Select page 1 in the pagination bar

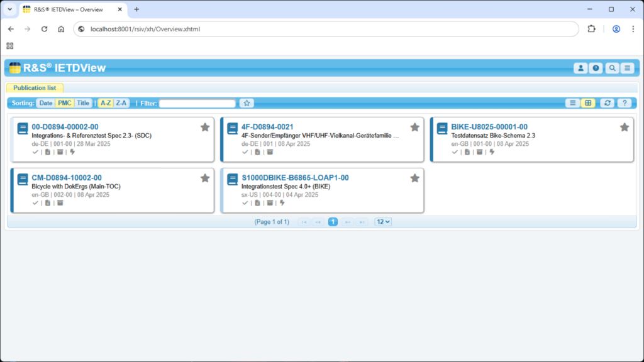point(332,221)
